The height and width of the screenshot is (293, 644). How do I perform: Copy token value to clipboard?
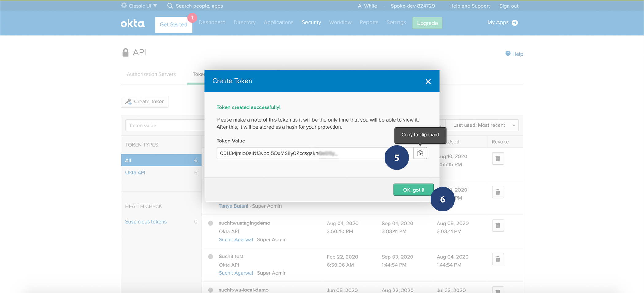click(420, 153)
